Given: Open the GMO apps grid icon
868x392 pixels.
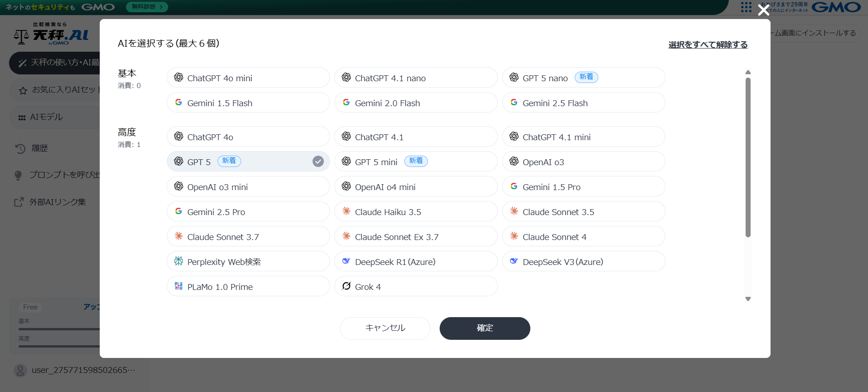Looking at the screenshot, I should [746, 7].
